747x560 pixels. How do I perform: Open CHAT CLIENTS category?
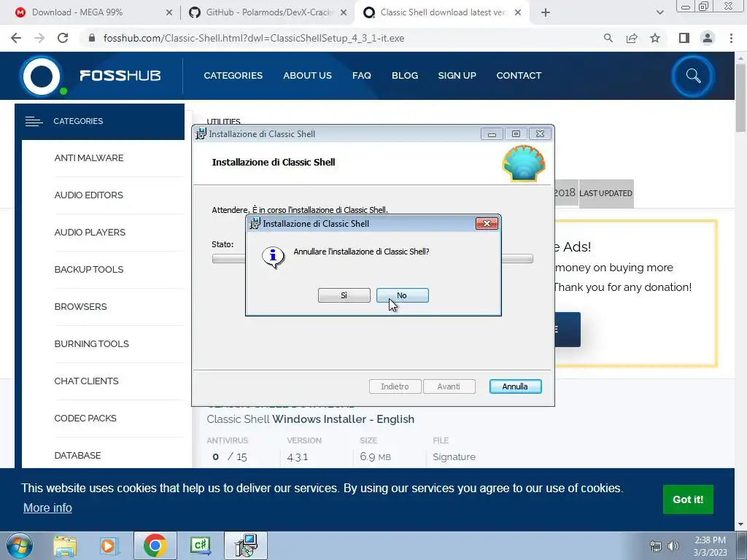(86, 381)
